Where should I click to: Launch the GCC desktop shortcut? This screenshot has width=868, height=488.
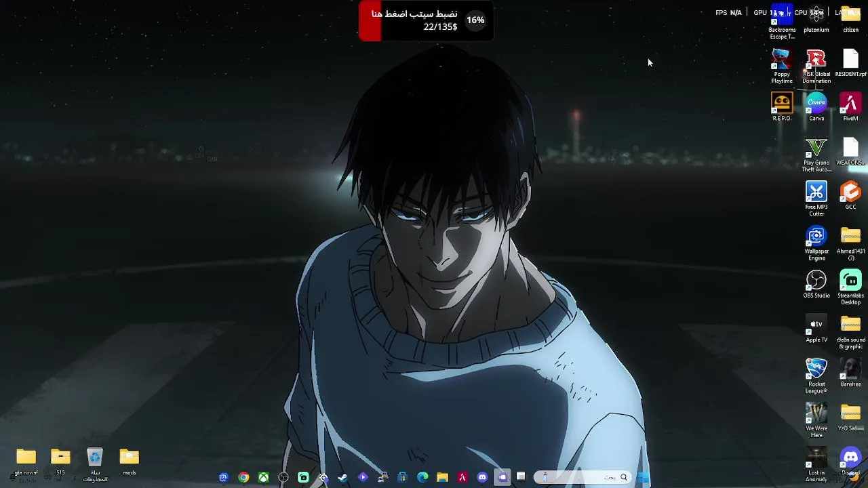[850, 196]
